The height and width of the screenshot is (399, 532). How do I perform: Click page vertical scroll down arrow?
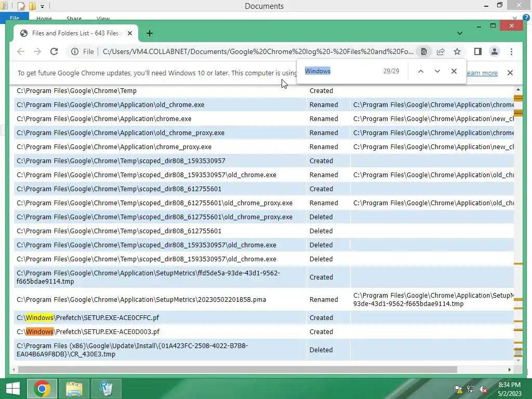(x=518, y=361)
